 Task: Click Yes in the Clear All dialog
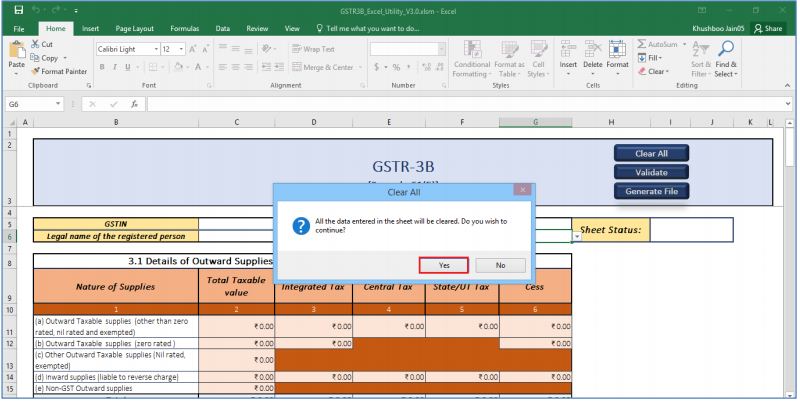[x=444, y=265]
